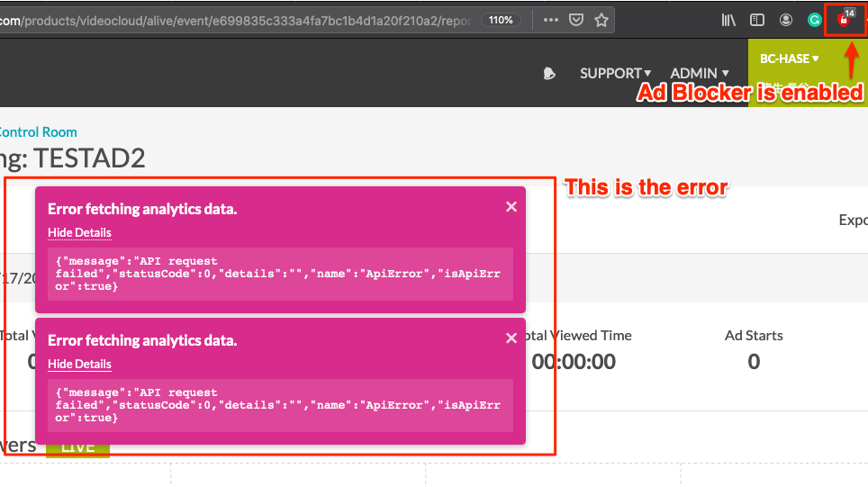Bookmark this page with the star icon

tap(601, 19)
